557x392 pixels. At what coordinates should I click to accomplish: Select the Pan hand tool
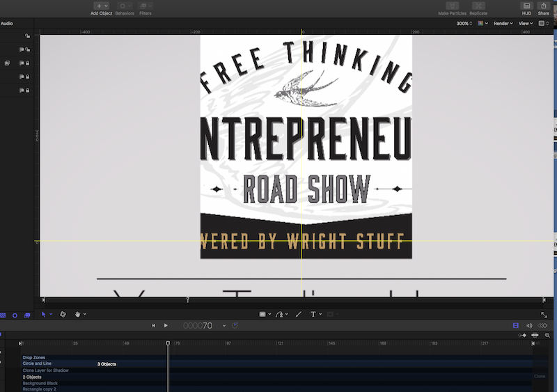[x=77, y=314]
